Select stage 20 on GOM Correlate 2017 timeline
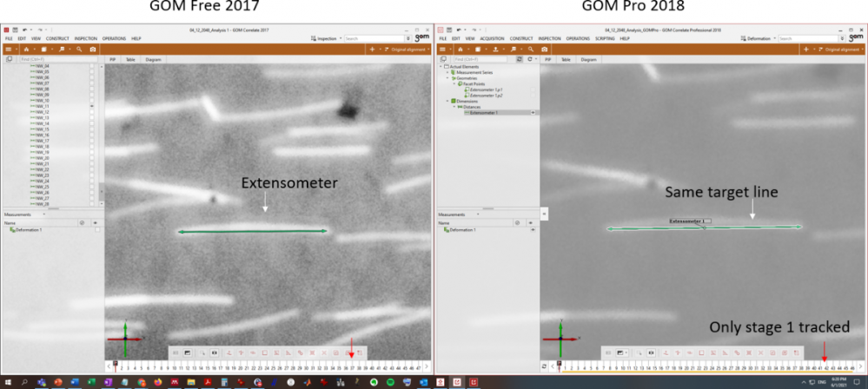868x389 pixels. pyautogui.click(x=241, y=367)
